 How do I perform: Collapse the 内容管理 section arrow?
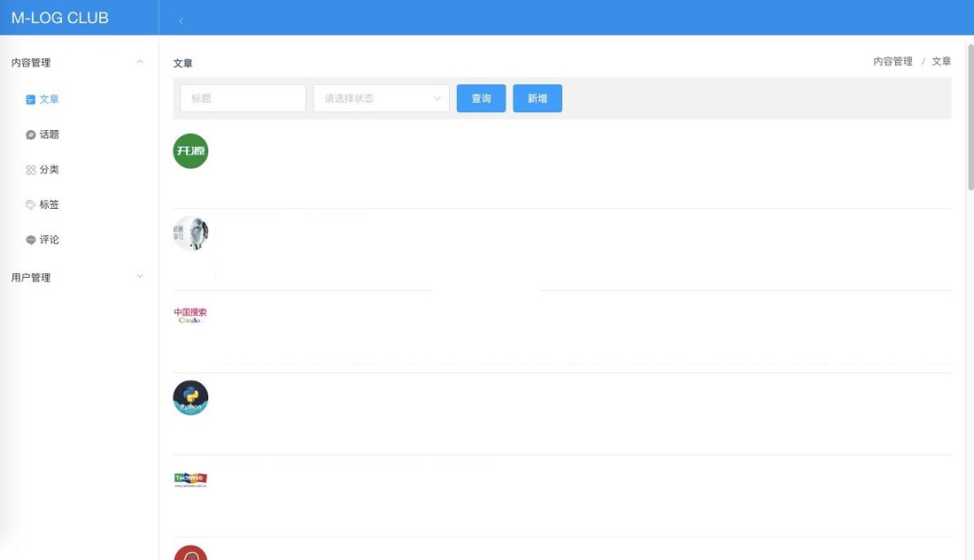140,62
